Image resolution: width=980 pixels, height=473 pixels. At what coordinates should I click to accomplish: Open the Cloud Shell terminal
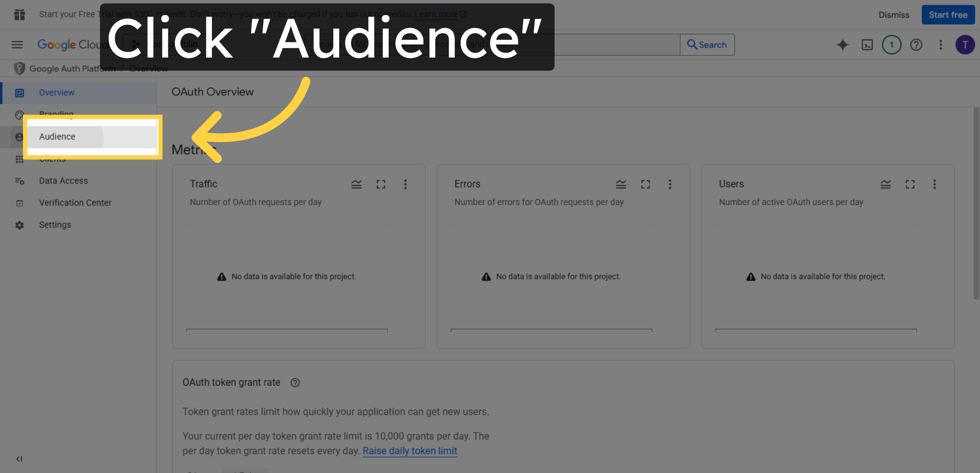click(867, 45)
